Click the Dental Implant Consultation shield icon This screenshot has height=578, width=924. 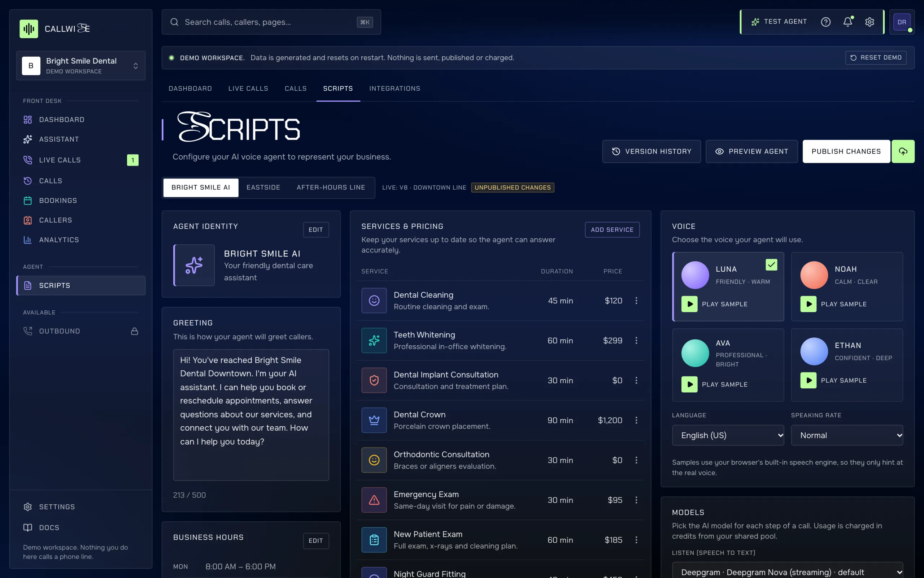(x=374, y=380)
